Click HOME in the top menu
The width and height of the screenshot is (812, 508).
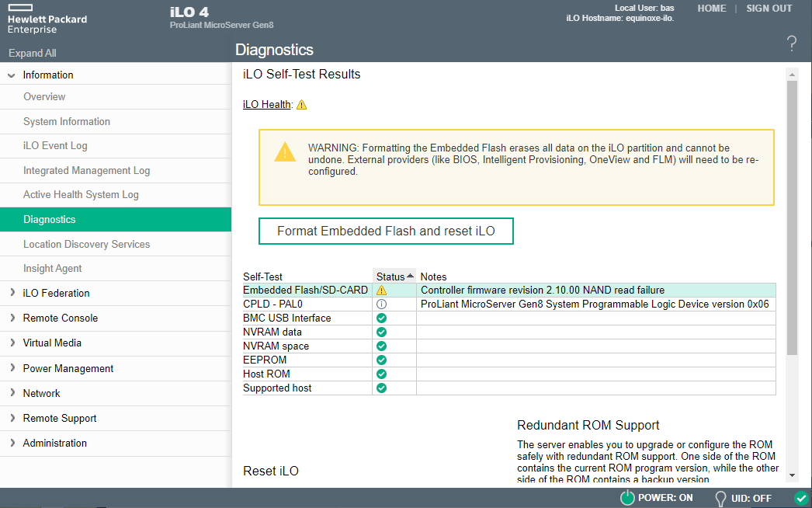pyautogui.click(x=711, y=8)
